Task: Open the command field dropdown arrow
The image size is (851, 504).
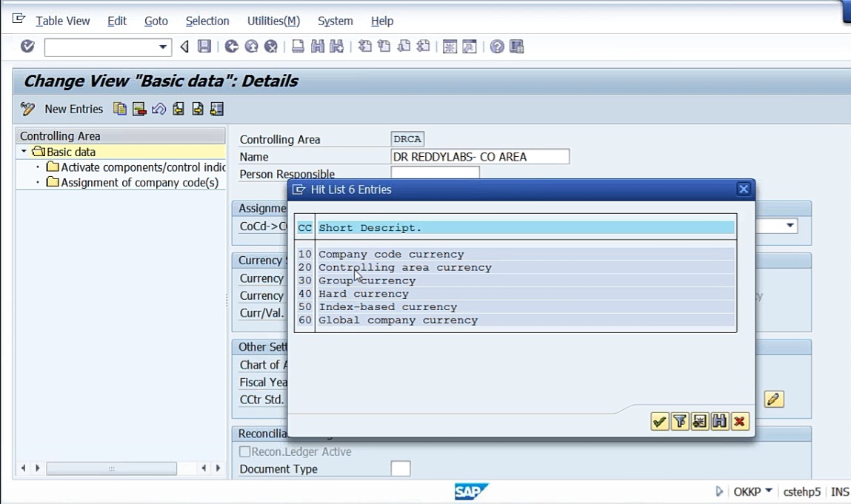Action: [162, 47]
